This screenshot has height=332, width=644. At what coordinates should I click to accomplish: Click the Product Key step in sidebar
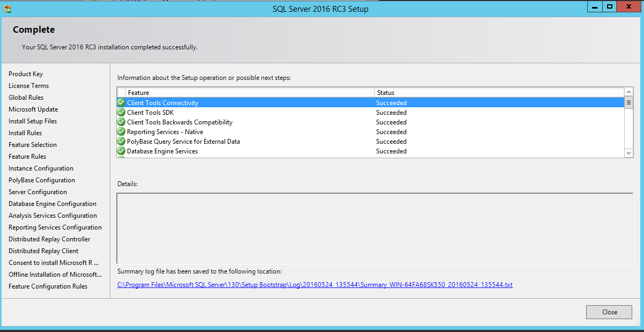click(x=26, y=74)
